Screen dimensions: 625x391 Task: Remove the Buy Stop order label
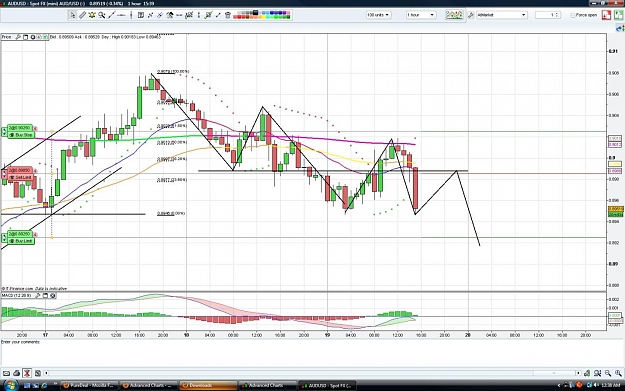tap(35, 128)
